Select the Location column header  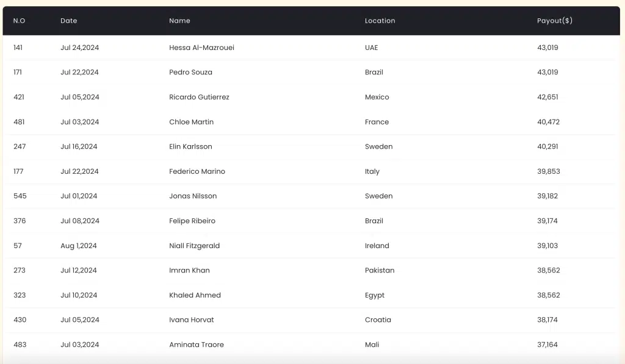tap(380, 21)
